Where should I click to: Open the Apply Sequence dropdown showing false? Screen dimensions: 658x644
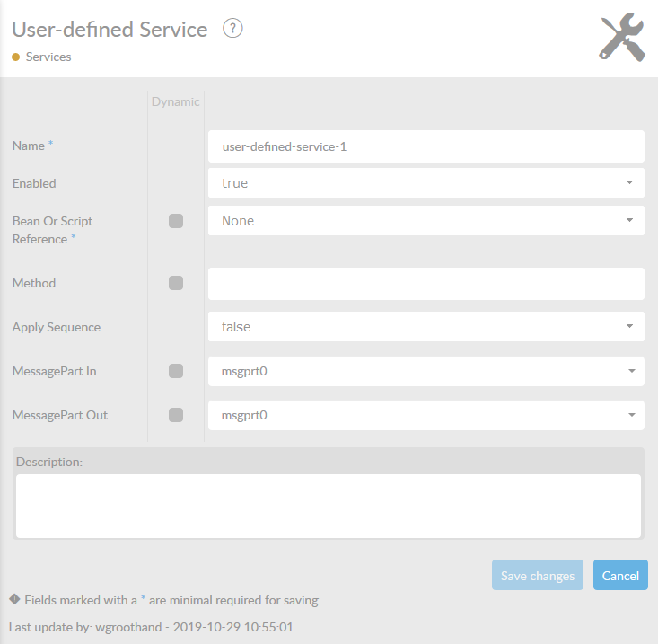426,327
